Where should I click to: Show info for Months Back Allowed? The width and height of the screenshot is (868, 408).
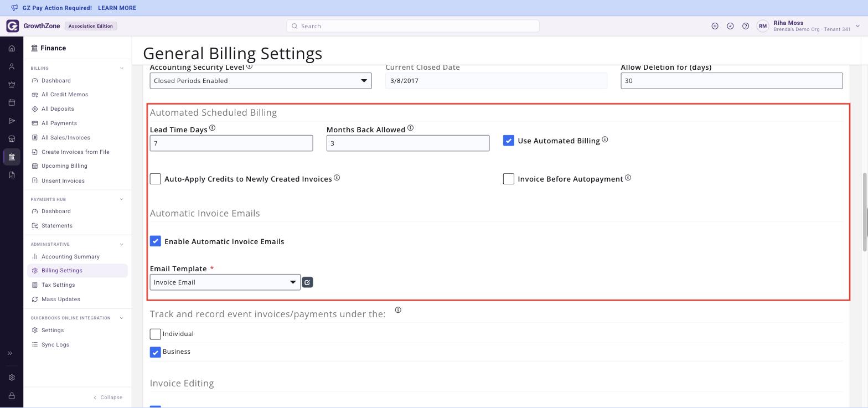pos(410,128)
